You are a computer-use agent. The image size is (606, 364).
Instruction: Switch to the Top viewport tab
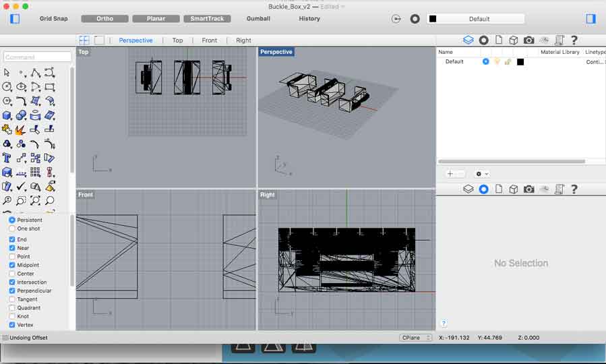177,40
